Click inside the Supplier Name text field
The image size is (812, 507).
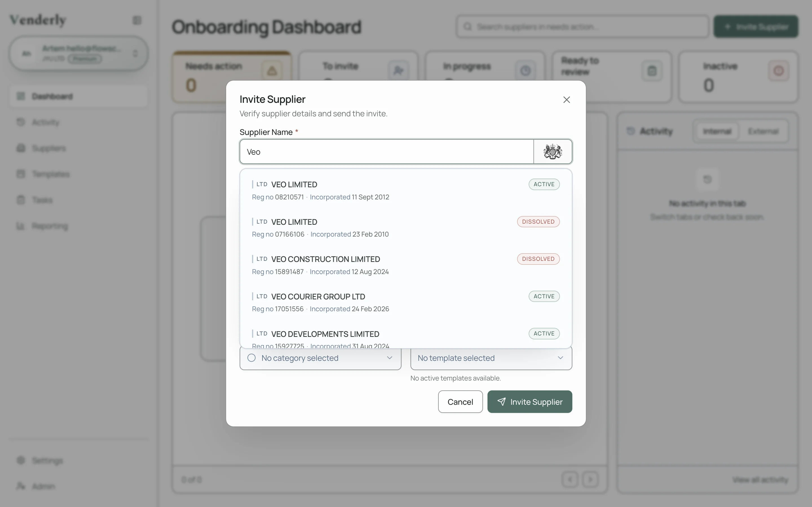[x=386, y=152]
